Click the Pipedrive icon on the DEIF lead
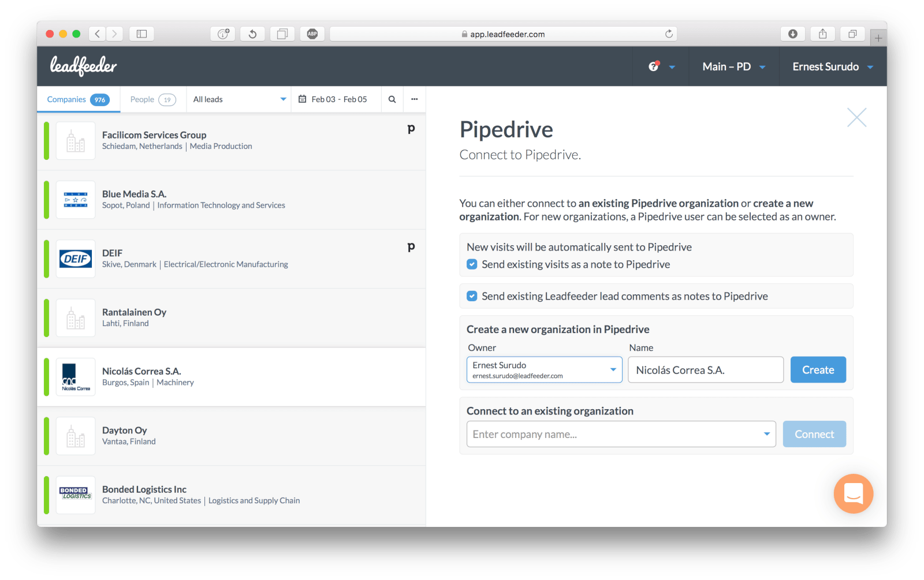This screenshot has width=924, height=580. click(411, 246)
